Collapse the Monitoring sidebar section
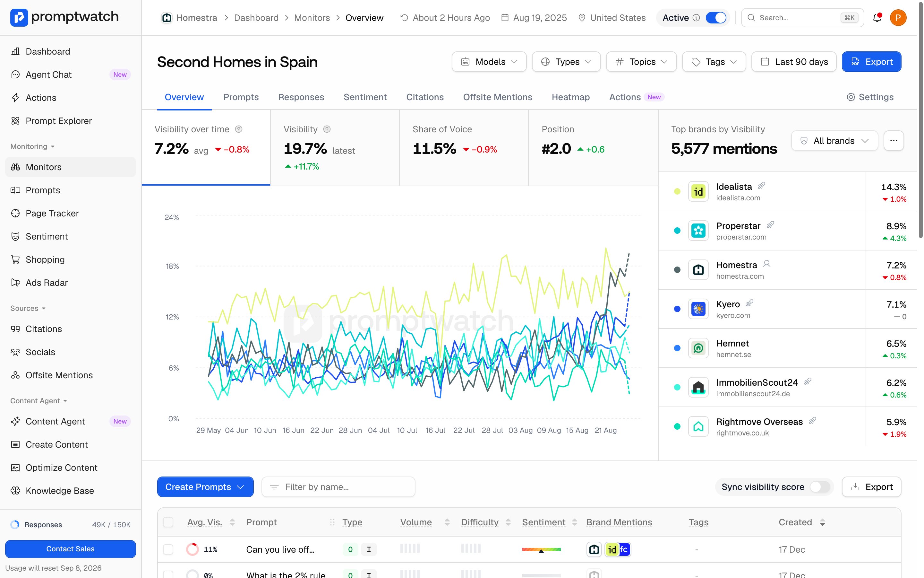The image size is (924, 578). [x=32, y=146]
